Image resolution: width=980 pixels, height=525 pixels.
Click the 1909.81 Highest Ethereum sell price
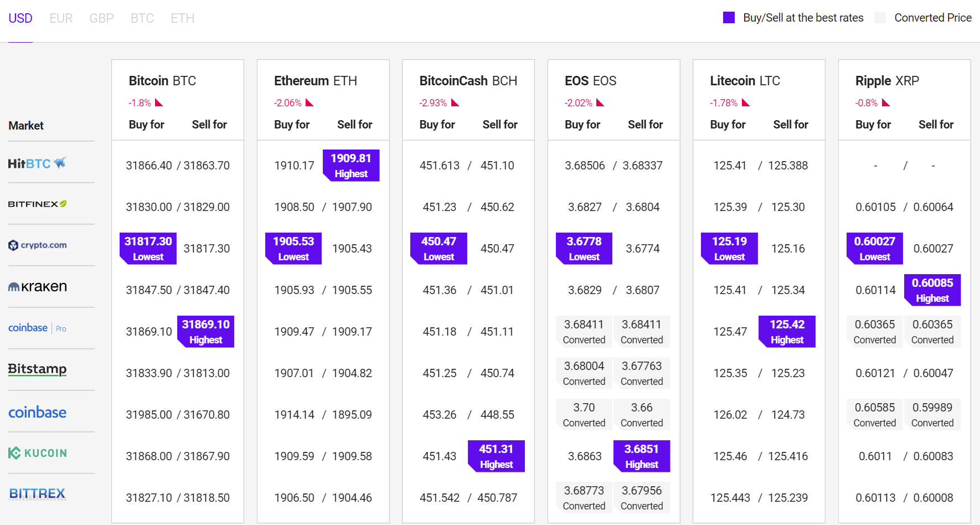click(351, 165)
